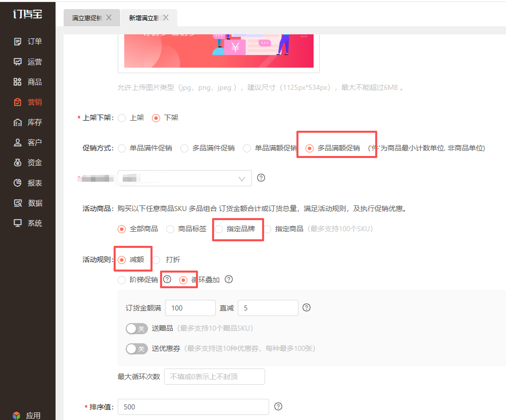Open 订单 menu in sidebar
The width and height of the screenshot is (506, 420).
(x=28, y=41)
